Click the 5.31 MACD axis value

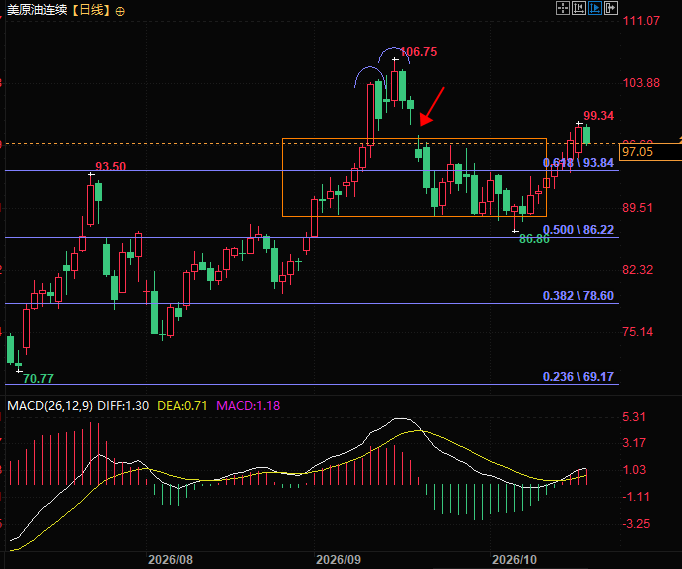634,417
